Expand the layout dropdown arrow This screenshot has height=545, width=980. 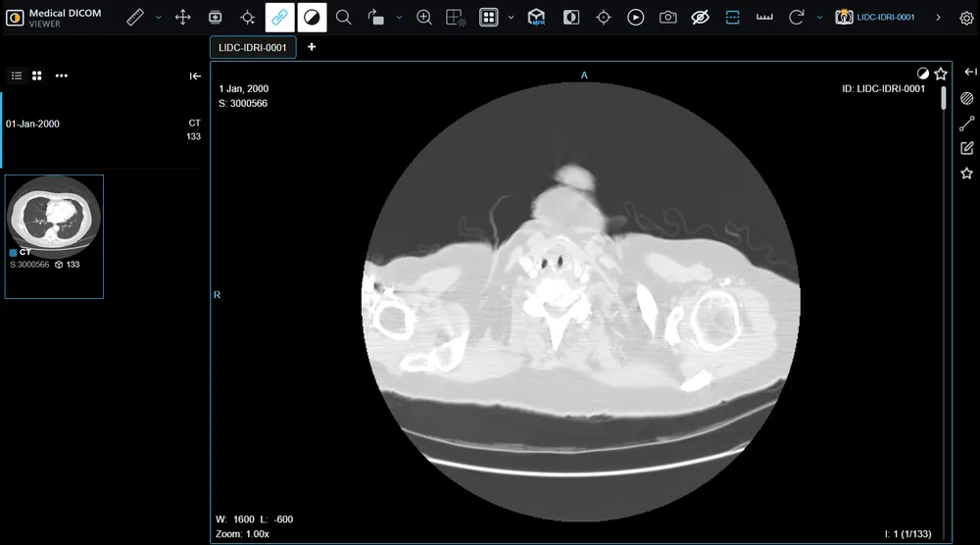tap(511, 18)
